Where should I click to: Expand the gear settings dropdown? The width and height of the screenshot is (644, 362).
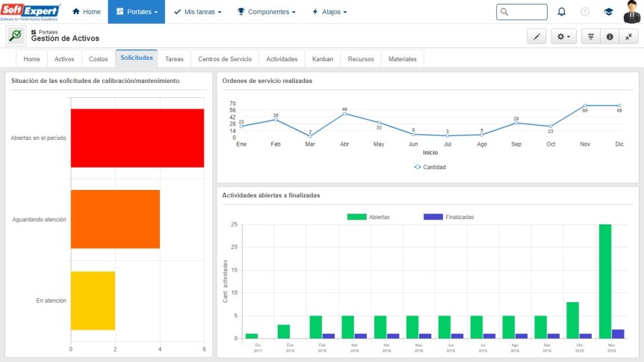563,37
